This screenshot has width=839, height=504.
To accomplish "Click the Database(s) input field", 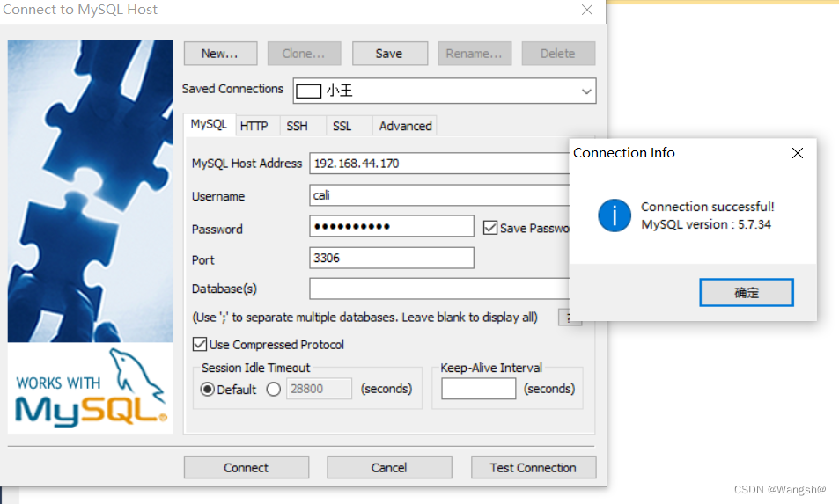I will pos(439,289).
